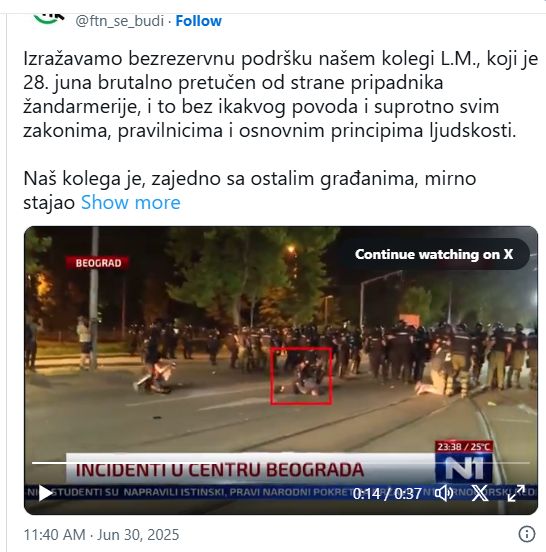Image resolution: width=546 pixels, height=552 pixels.
Task: Click the N1 channel logo in the video
Action: click(464, 468)
